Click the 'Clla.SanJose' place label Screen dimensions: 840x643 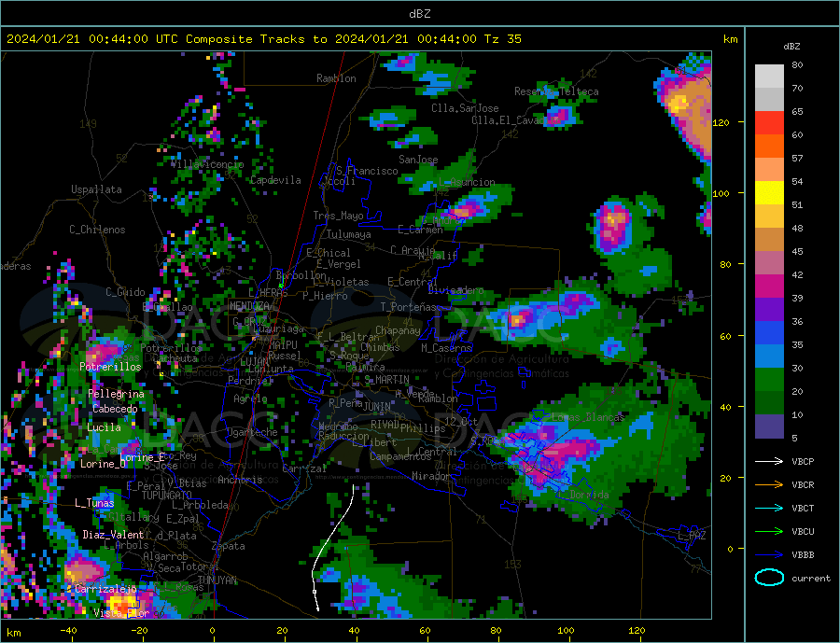point(465,108)
